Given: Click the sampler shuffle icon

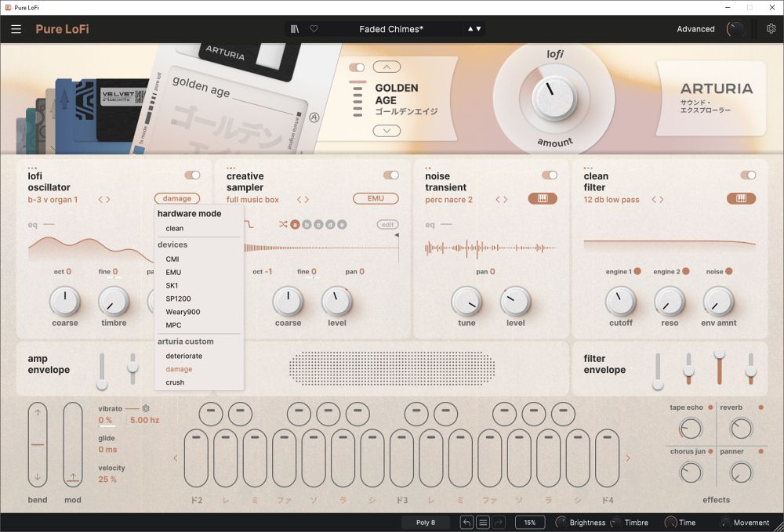Looking at the screenshot, I should pyautogui.click(x=283, y=224).
